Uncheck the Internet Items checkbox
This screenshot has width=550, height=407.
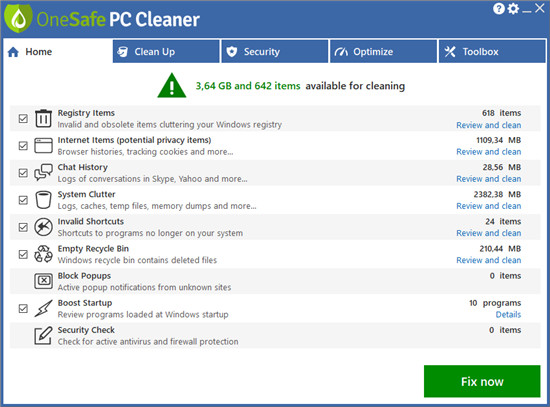23,146
